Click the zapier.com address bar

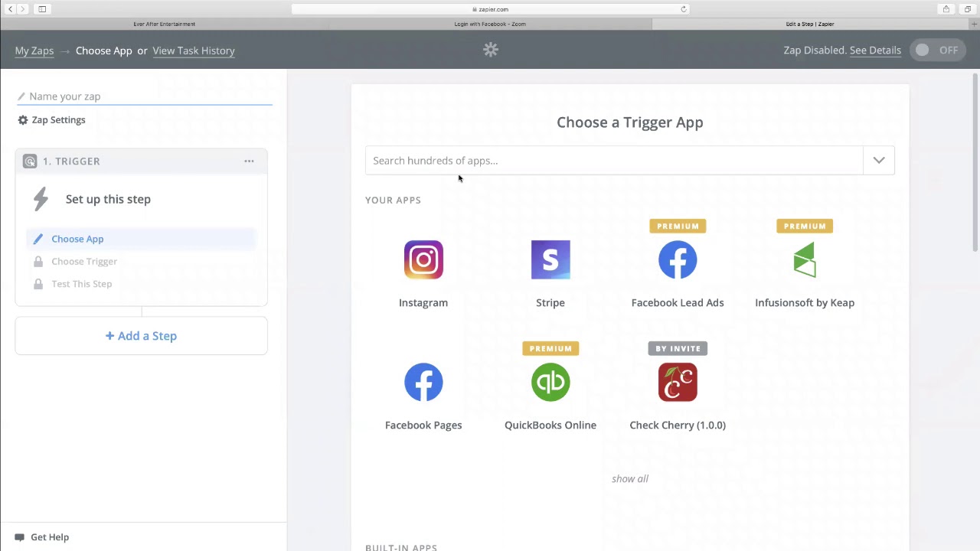coord(490,9)
